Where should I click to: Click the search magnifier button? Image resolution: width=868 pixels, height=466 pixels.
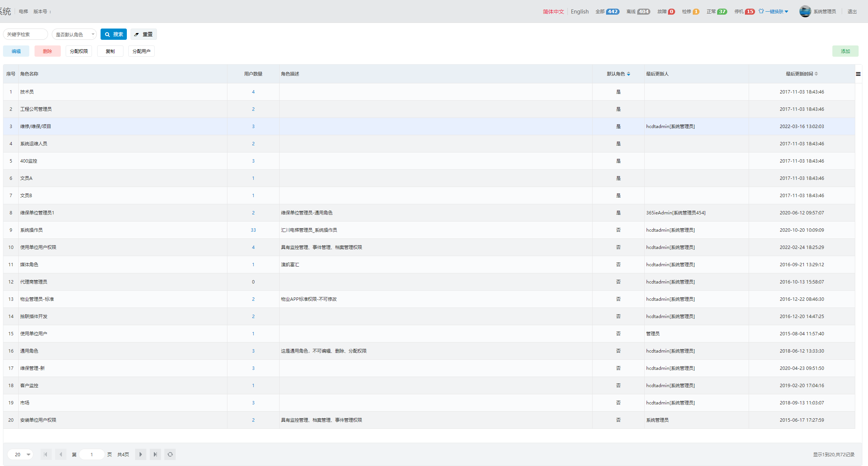pos(114,34)
